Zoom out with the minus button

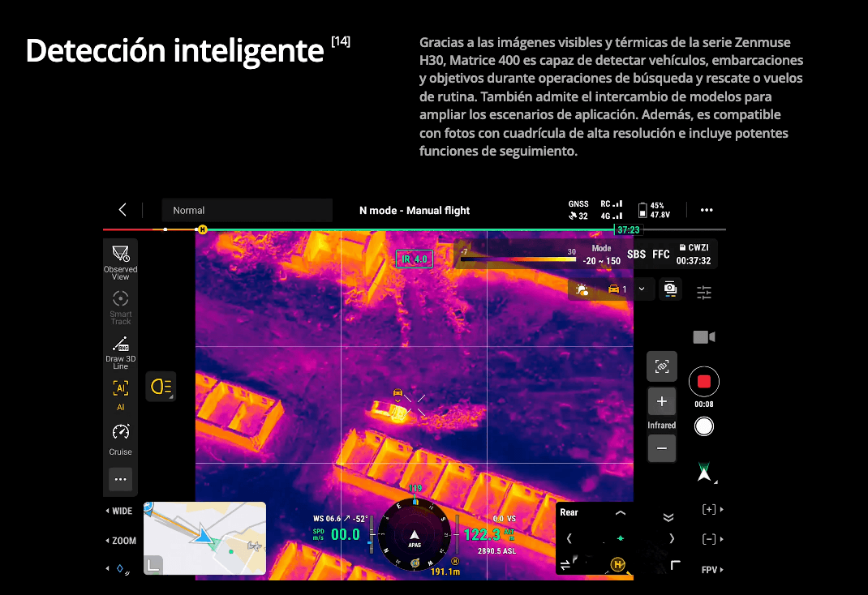pyautogui.click(x=661, y=448)
